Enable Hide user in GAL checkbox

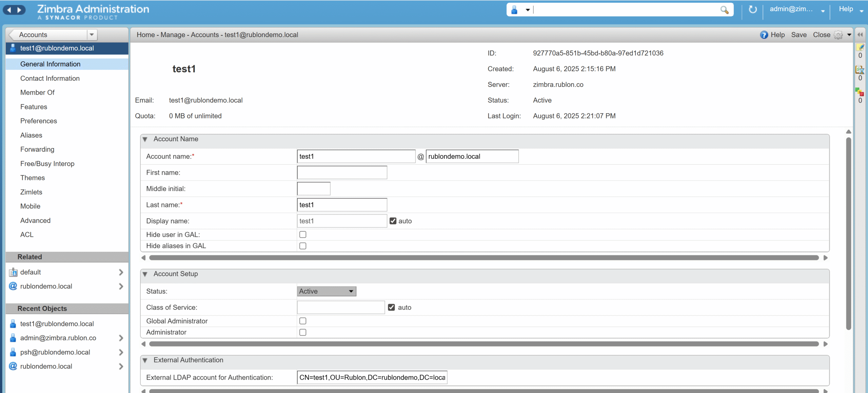[x=302, y=235]
